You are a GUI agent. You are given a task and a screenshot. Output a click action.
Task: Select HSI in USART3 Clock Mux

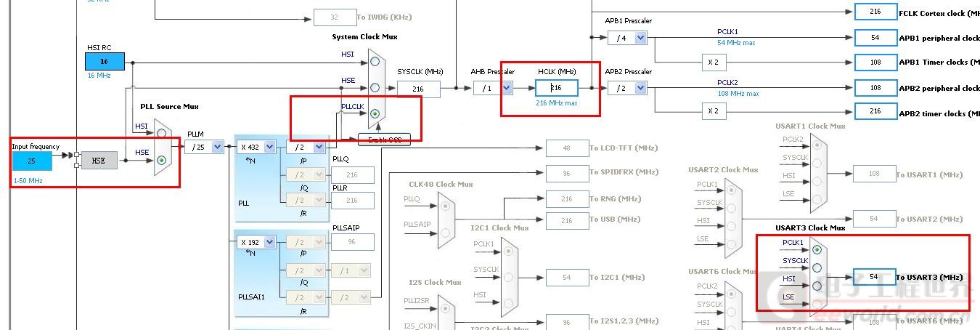tap(817, 286)
